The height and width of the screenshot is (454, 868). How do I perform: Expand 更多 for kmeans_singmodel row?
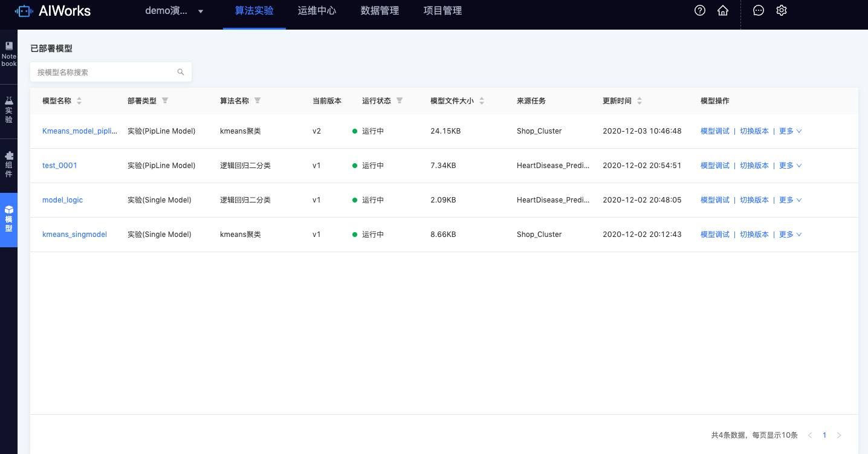(x=791, y=235)
